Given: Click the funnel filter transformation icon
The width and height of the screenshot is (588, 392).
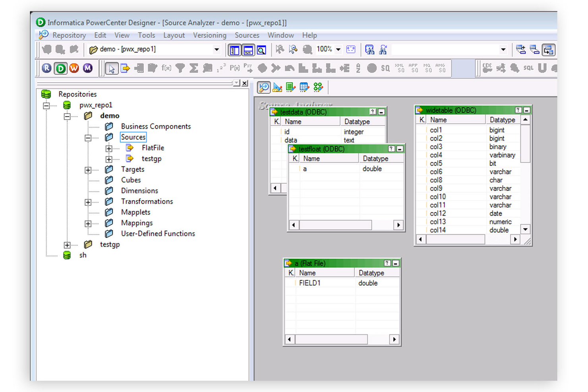Looking at the screenshot, I should tap(180, 68).
